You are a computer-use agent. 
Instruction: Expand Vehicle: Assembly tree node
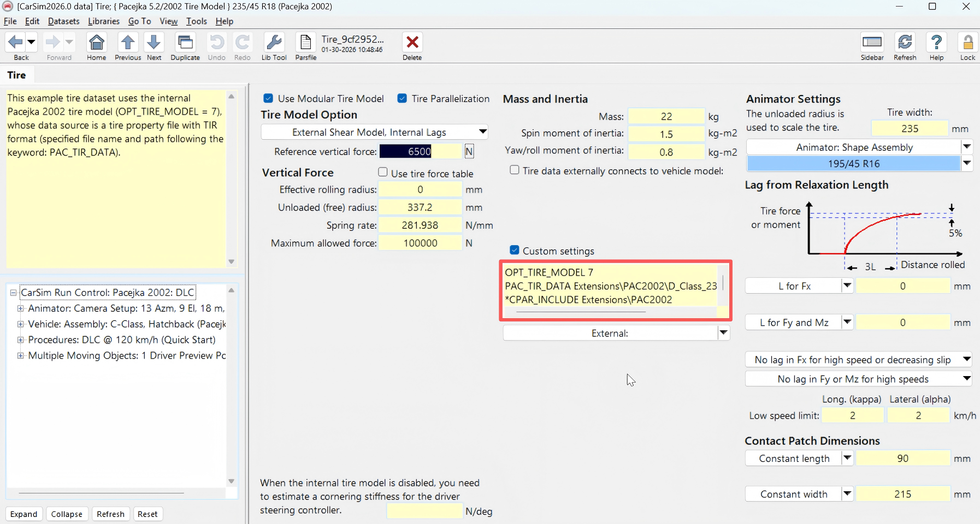[x=21, y=324]
